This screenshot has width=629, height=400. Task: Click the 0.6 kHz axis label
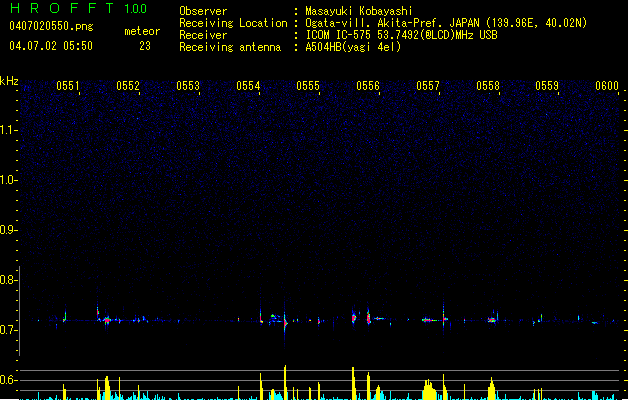[8, 380]
